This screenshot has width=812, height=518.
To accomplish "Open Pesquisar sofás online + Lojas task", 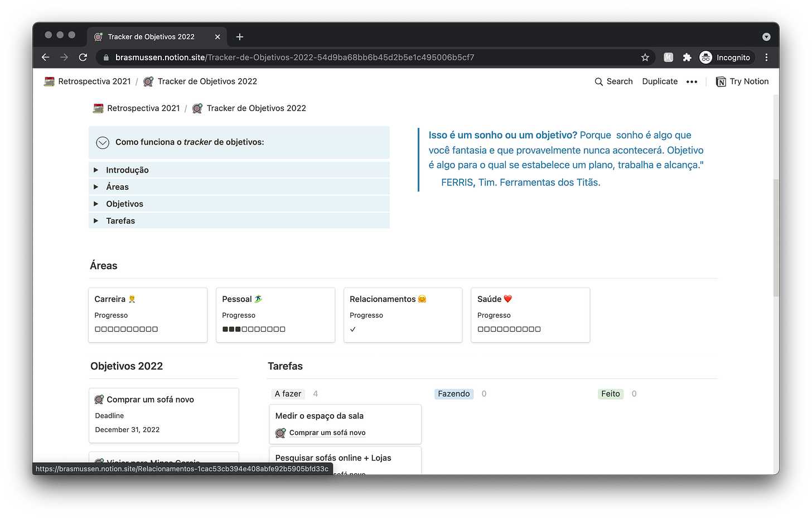I will point(345,461).
